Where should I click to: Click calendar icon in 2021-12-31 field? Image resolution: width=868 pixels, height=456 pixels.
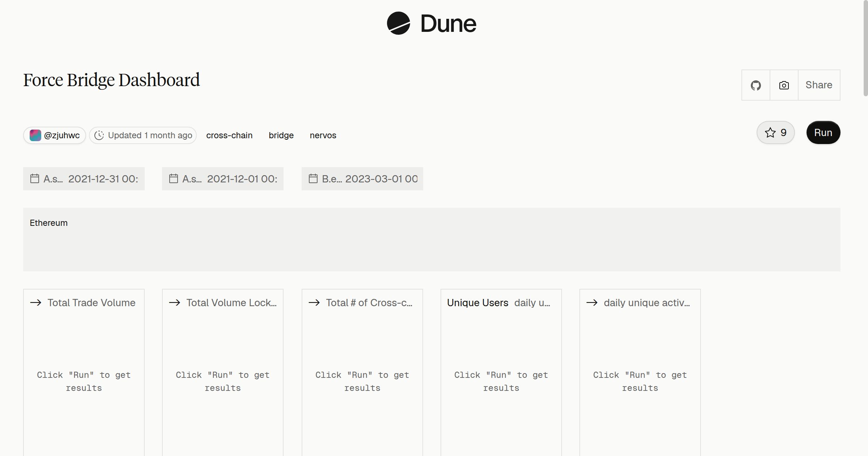click(x=35, y=178)
